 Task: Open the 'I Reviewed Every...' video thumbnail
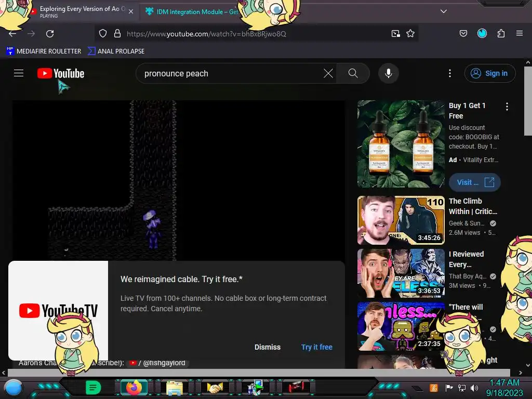click(401, 273)
